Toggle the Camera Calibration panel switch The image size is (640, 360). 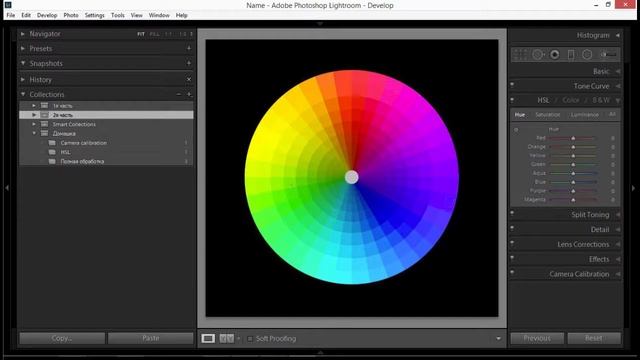coord(512,272)
